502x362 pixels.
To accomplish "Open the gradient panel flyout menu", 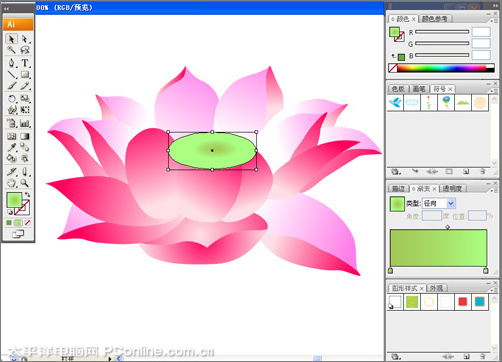I will (493, 190).
